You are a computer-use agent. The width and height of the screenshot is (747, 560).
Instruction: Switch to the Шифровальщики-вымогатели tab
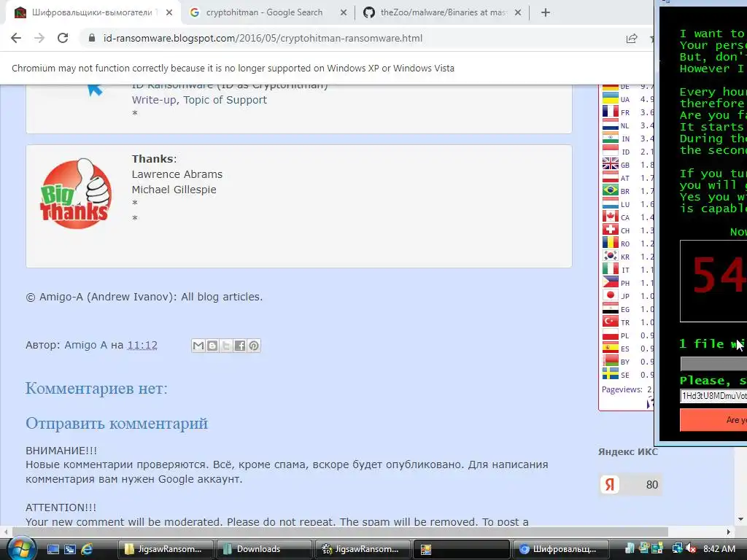tap(93, 12)
